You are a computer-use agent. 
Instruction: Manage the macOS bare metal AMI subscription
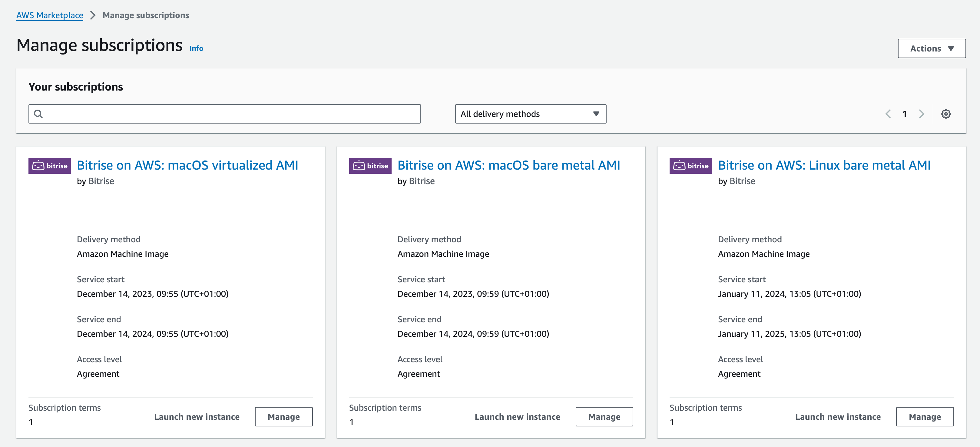(604, 417)
